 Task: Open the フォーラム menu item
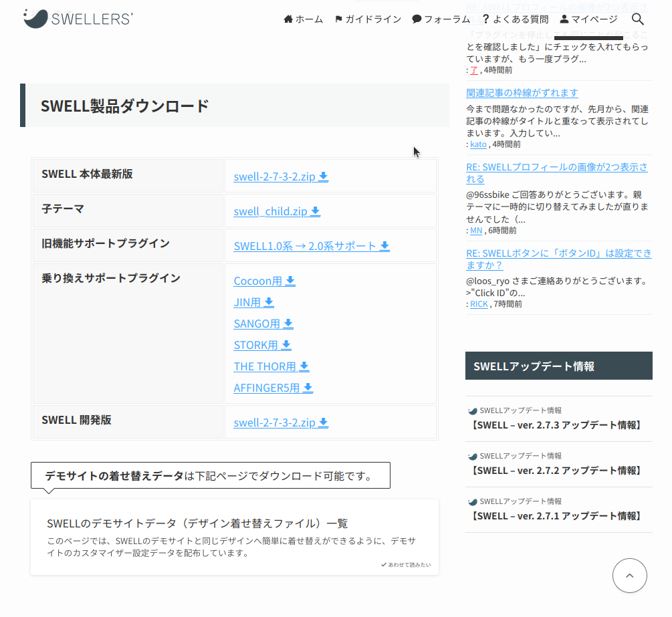click(x=441, y=19)
